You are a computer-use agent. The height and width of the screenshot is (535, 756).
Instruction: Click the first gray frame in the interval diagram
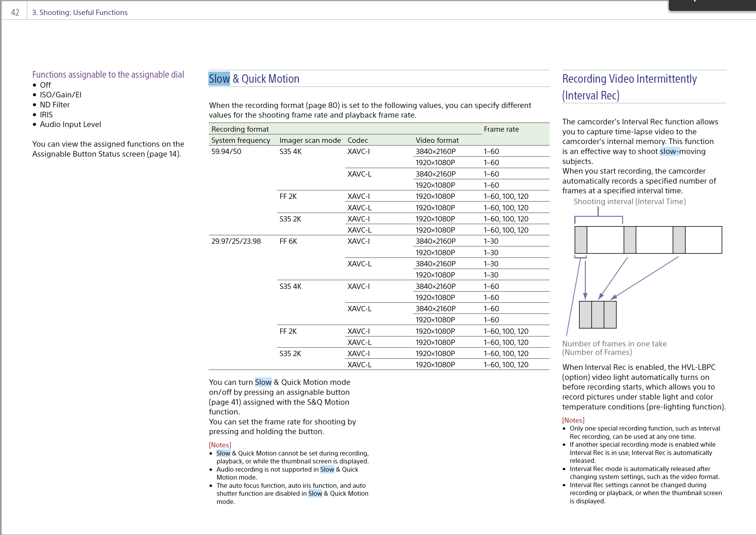pyautogui.click(x=581, y=240)
